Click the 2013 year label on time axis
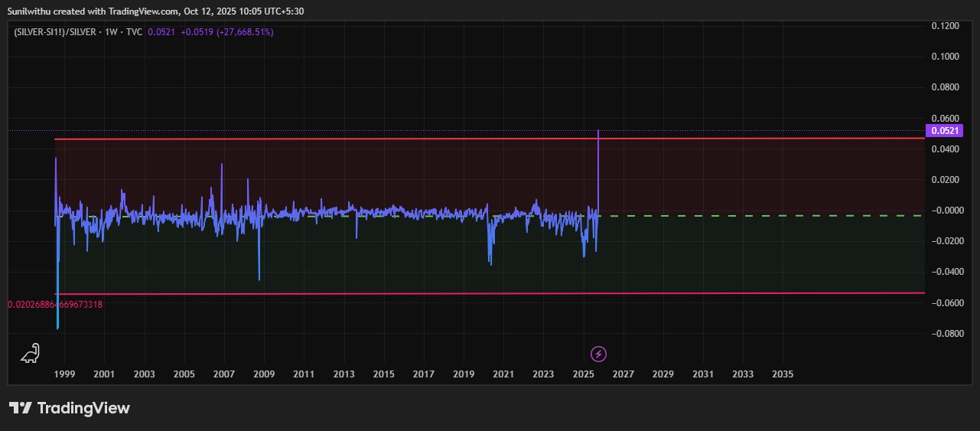Screen dimensions: 980x431 coord(343,374)
